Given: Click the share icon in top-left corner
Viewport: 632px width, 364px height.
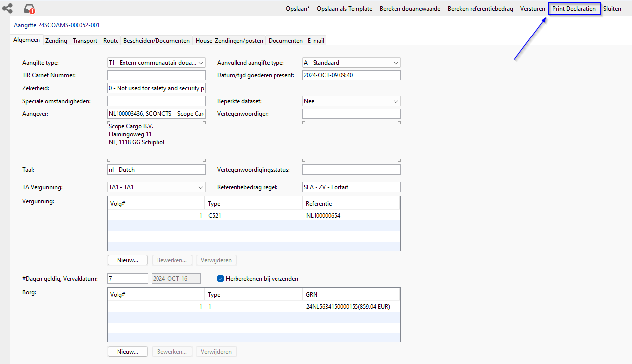Looking at the screenshot, I should pyautogui.click(x=7, y=8).
